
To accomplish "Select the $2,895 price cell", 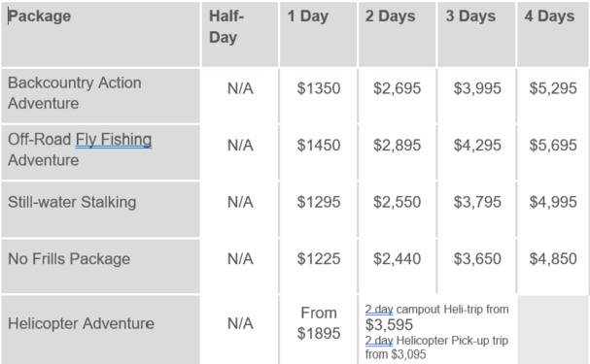I will point(397,152).
